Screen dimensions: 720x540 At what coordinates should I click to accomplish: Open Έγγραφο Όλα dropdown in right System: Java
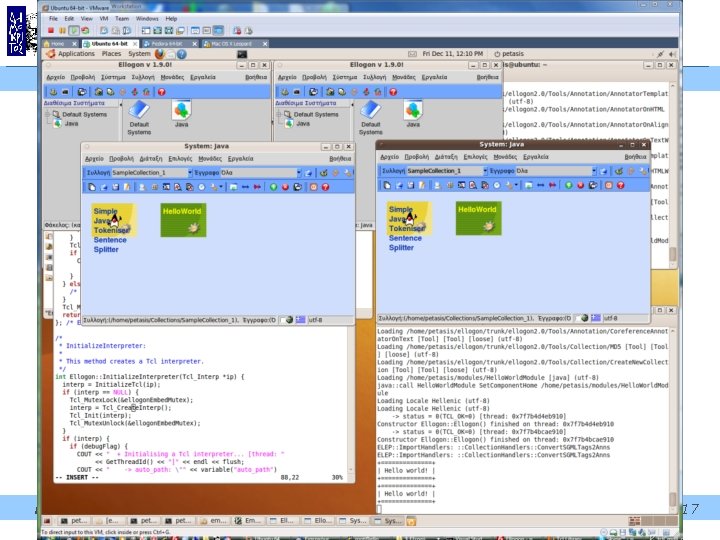594,171
